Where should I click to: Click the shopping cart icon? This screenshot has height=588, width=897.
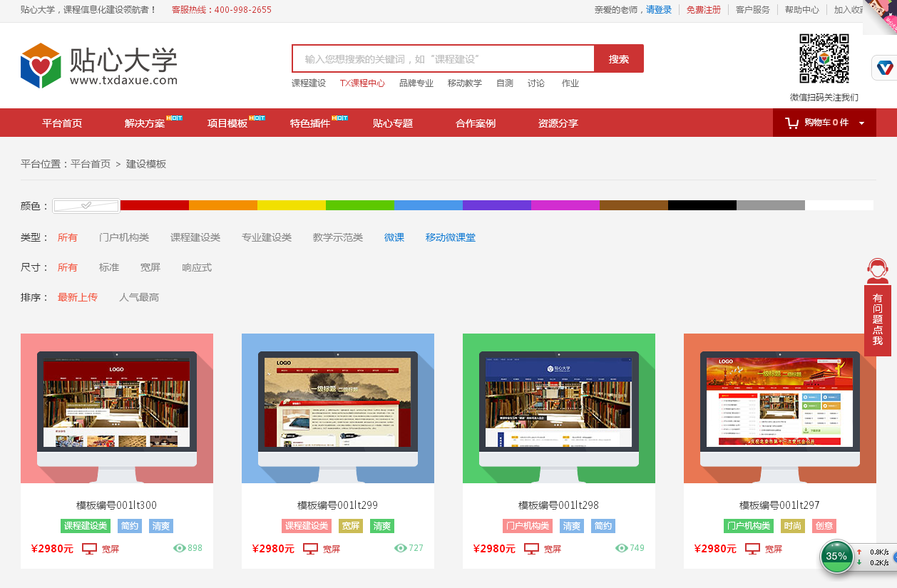pos(791,123)
